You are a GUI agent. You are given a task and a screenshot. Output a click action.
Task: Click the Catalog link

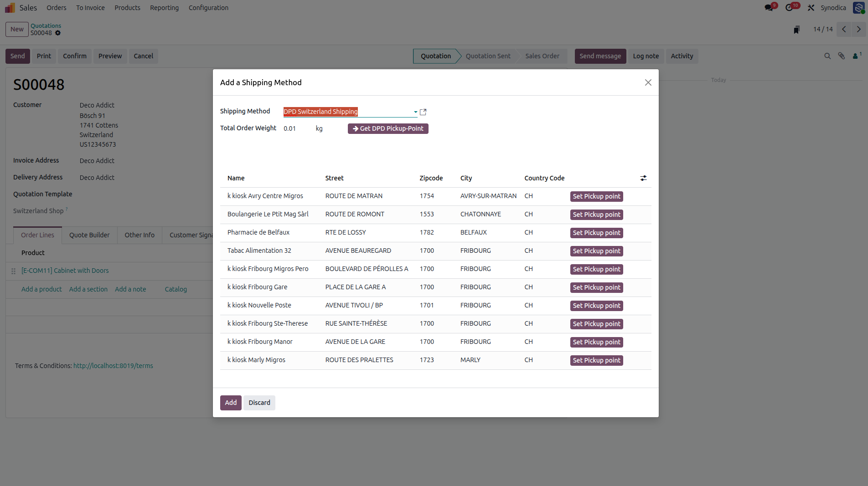[176, 289]
